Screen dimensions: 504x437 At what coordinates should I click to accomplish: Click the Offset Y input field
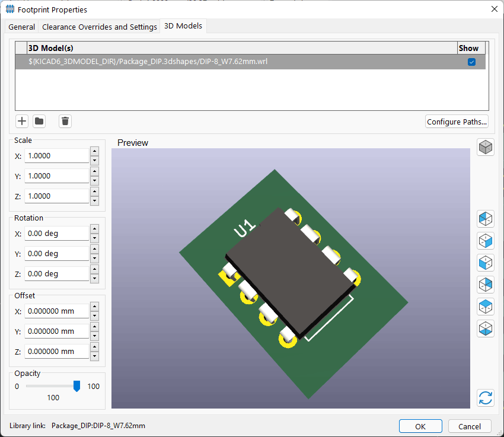(x=56, y=331)
